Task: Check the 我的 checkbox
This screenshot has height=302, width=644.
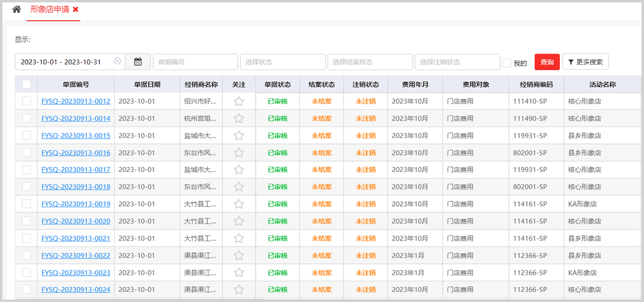Action: [507, 63]
